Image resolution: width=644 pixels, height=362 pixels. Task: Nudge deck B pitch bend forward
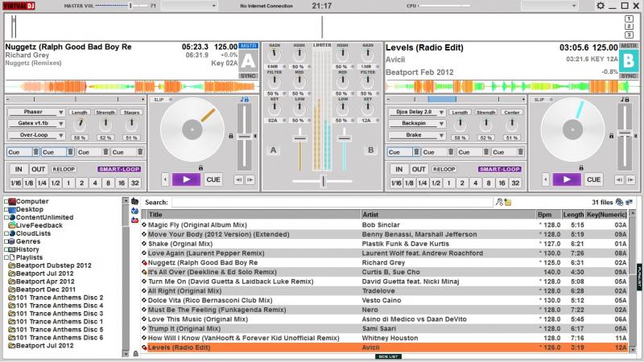[x=630, y=179]
